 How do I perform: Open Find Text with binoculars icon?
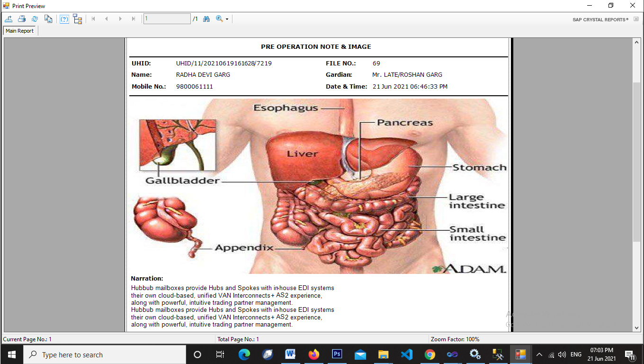point(206,19)
